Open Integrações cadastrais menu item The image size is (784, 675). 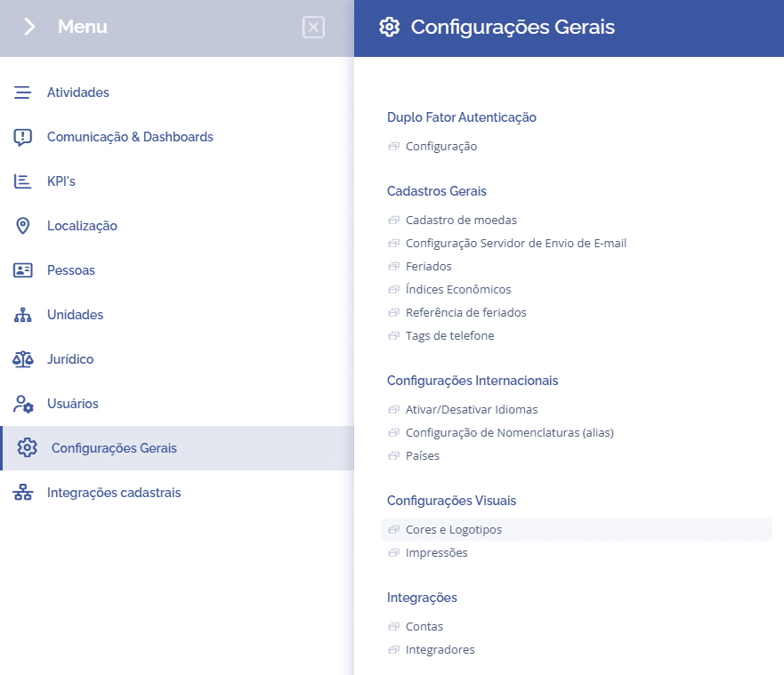pos(114,493)
